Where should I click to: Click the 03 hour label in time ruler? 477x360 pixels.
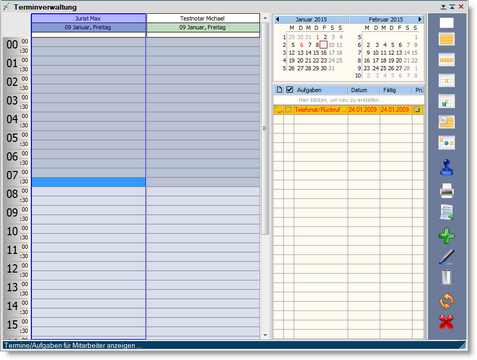[x=12, y=100]
